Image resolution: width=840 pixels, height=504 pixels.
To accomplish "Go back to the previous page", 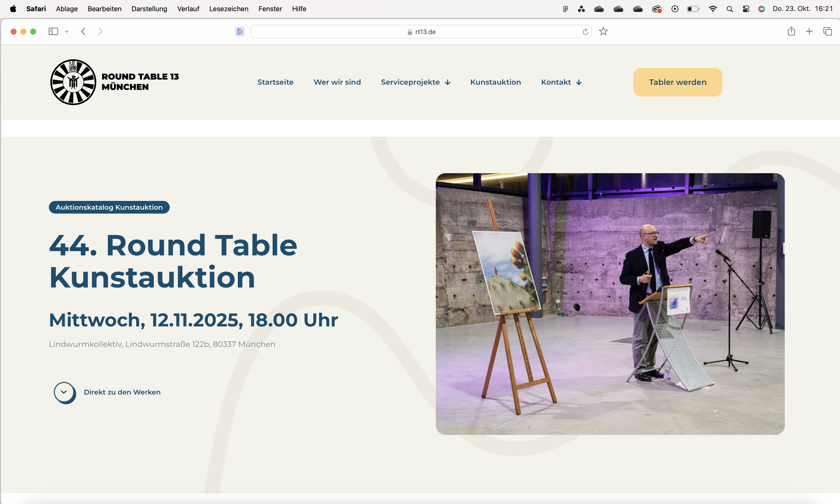I will (83, 32).
